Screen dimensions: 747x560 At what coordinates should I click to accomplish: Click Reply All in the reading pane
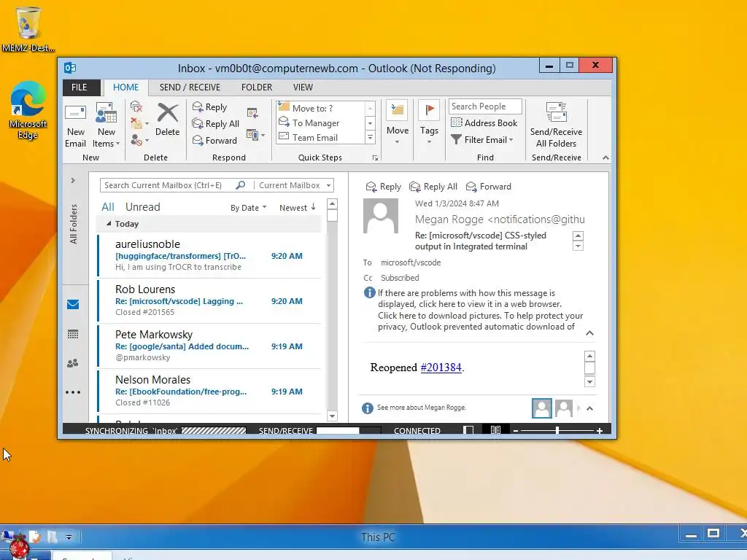[433, 187]
